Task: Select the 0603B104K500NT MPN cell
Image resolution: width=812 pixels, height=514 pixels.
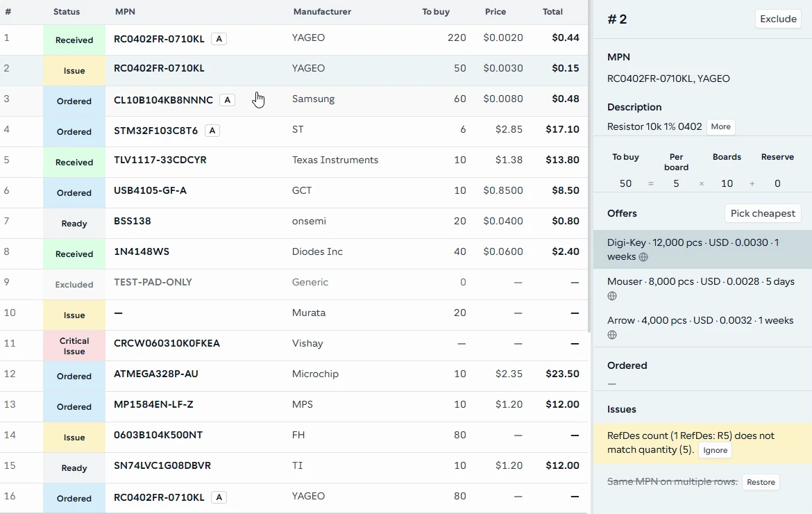Action: tap(158, 436)
